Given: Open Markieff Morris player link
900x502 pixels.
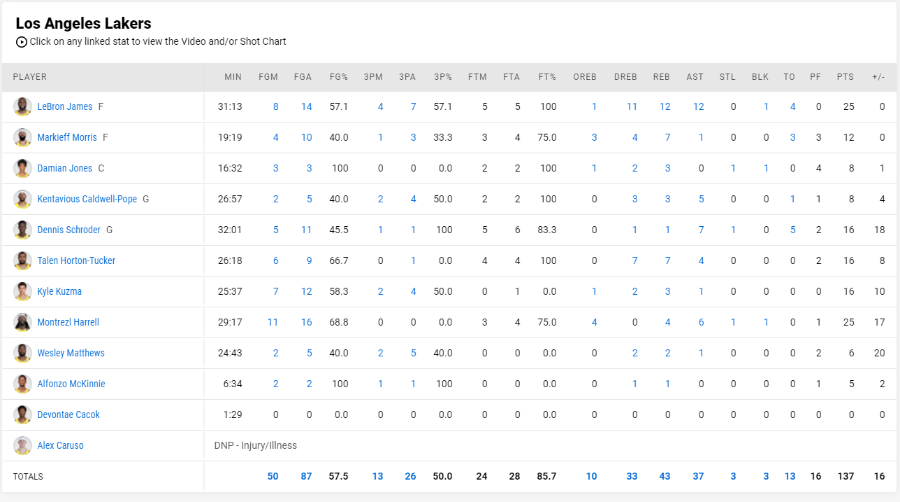Looking at the screenshot, I should [x=67, y=138].
